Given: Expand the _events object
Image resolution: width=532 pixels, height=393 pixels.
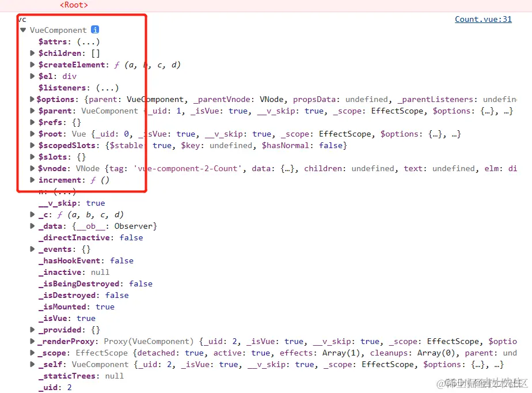Looking at the screenshot, I should [x=32, y=250].
